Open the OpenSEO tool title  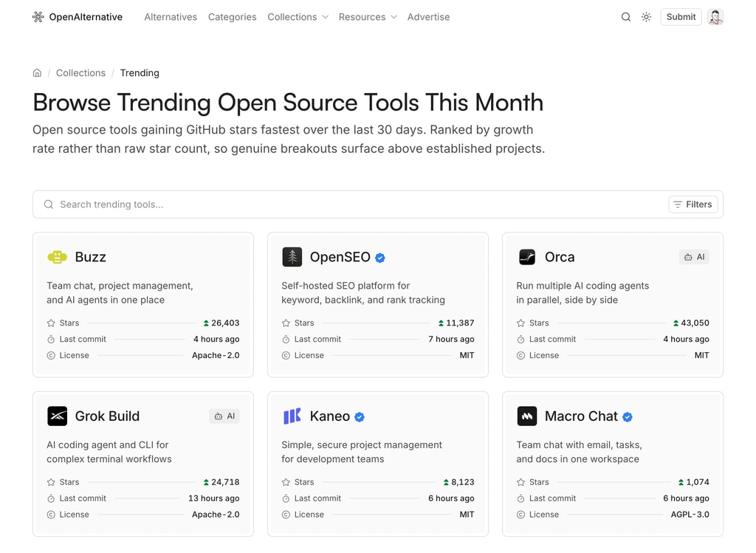pos(340,257)
